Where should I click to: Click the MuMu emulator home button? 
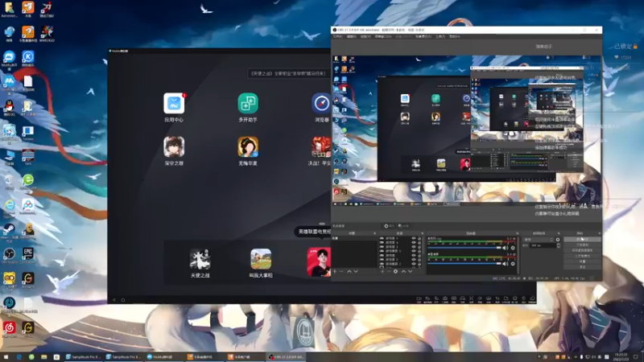[123, 300]
